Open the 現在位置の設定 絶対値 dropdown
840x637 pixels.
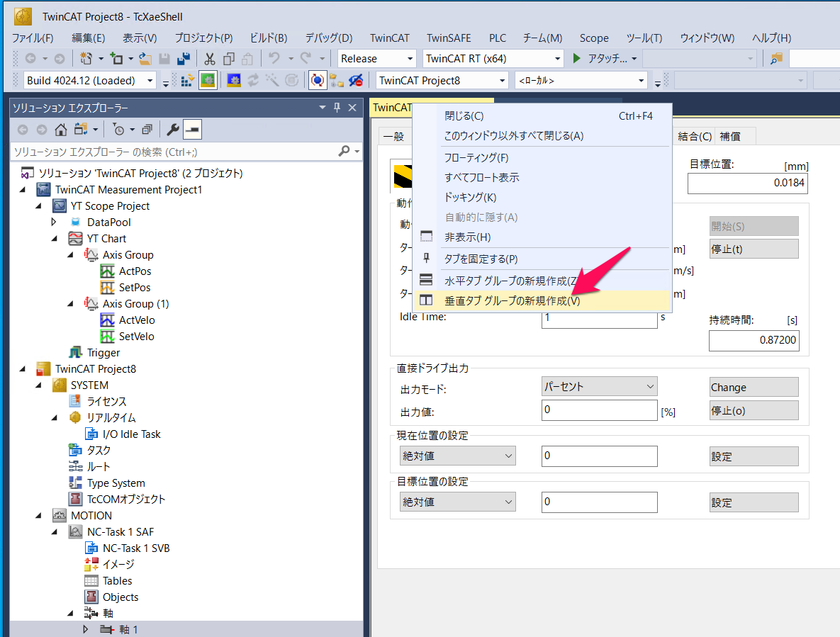457,456
